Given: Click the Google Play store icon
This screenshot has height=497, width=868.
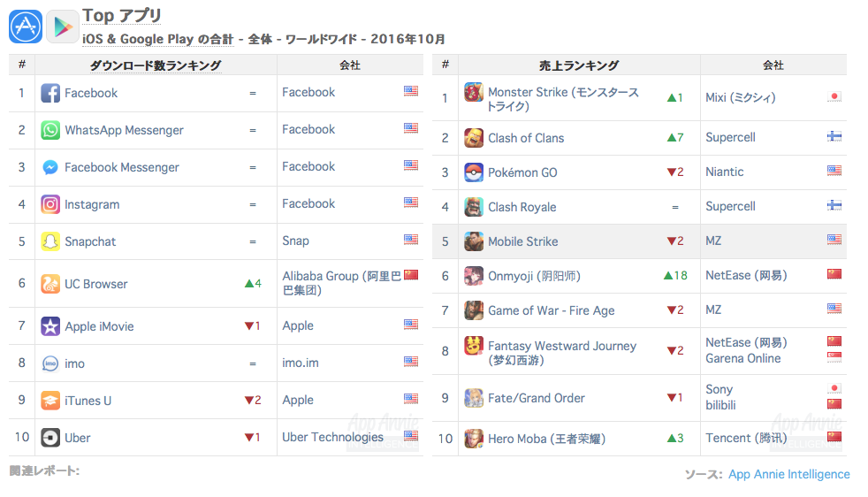Looking at the screenshot, I should 63,27.
